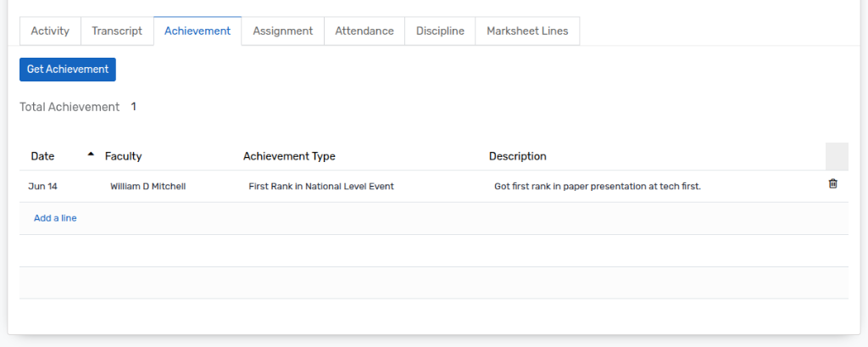The height and width of the screenshot is (347, 868).
Task: Click the Total Achievement label
Action: click(70, 107)
